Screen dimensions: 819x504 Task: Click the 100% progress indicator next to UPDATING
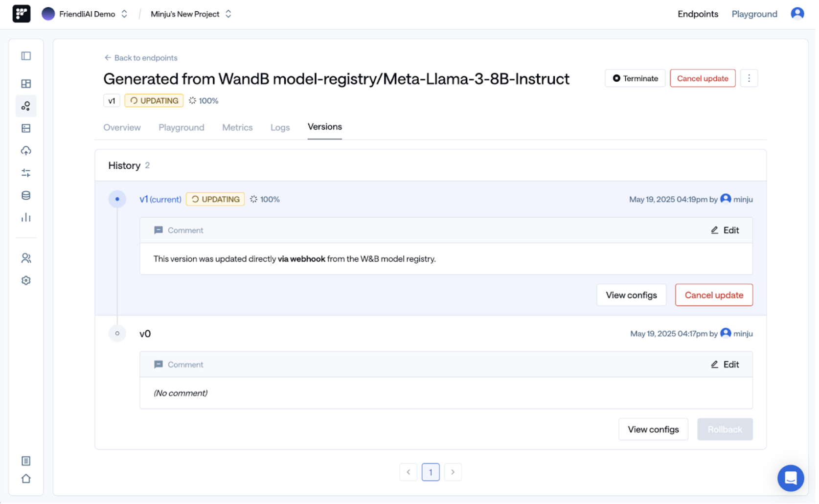(204, 100)
